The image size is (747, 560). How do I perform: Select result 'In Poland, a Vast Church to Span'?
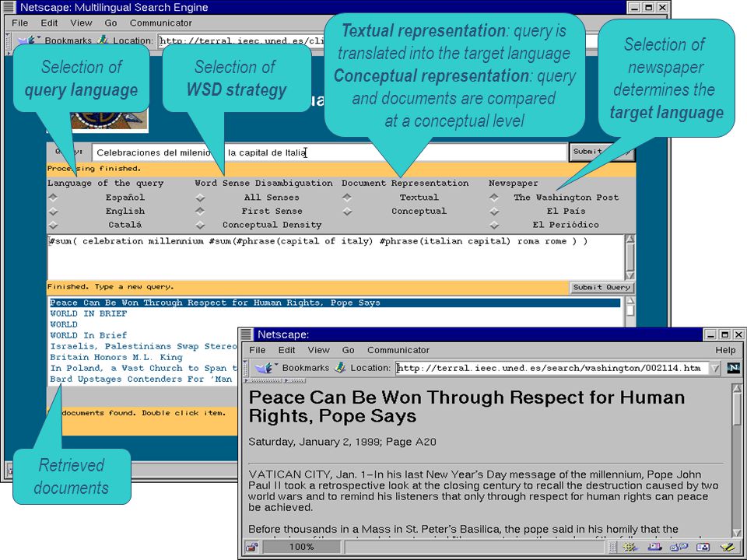tap(143, 368)
